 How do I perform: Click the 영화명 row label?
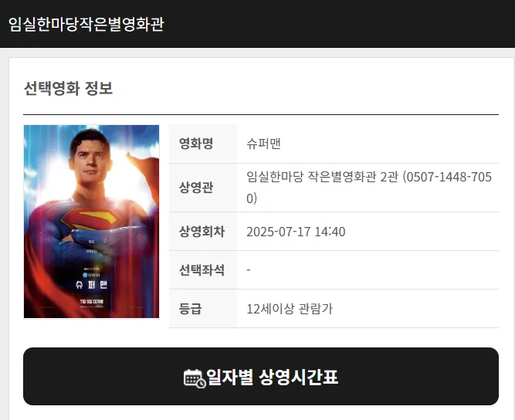tap(196, 144)
